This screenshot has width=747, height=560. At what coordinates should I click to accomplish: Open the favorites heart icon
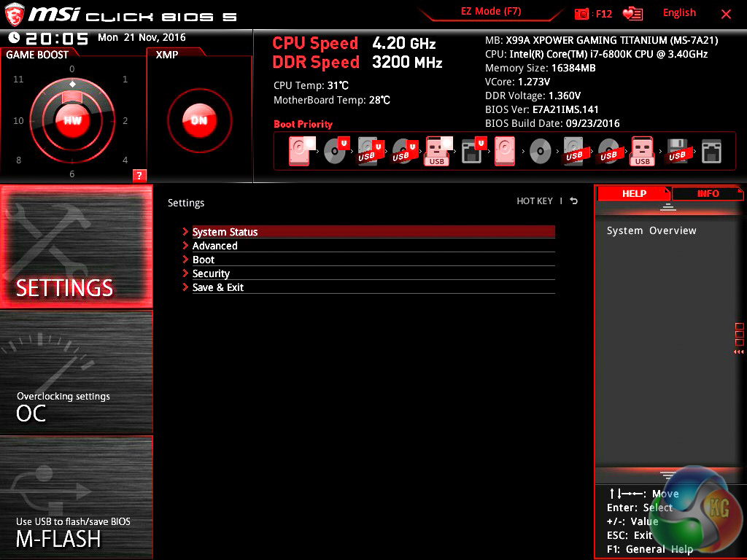pos(632,14)
